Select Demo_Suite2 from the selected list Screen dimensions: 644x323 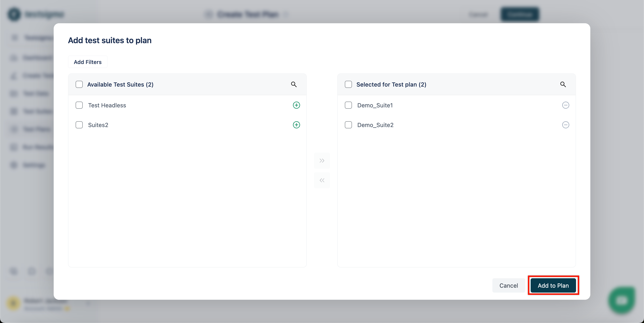(x=348, y=124)
